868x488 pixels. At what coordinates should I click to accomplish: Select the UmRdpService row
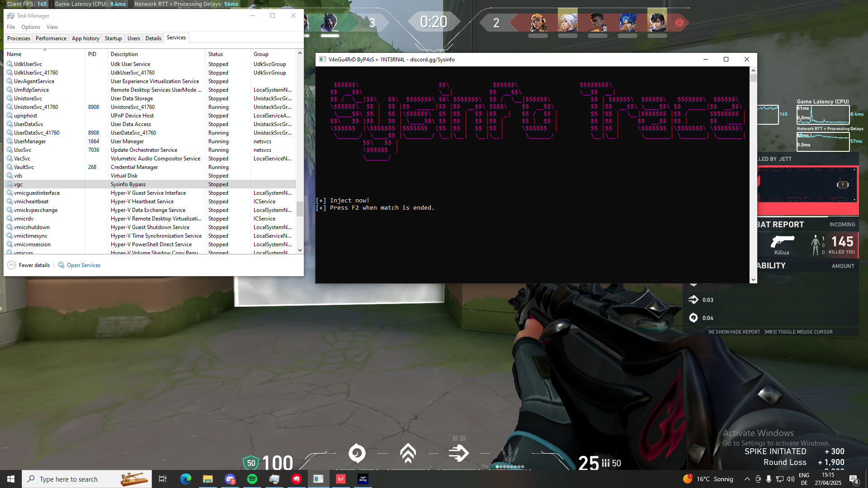150,90
